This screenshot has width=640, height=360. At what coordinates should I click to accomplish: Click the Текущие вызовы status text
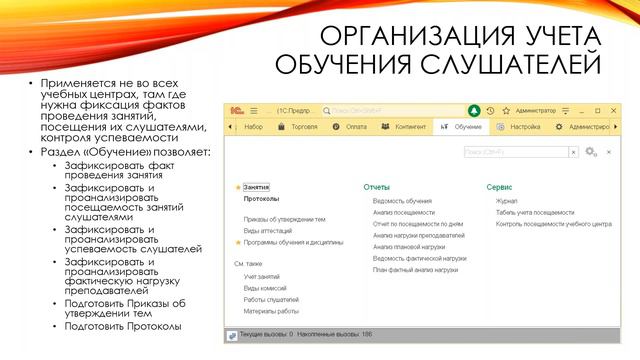pyautogui.click(x=266, y=334)
